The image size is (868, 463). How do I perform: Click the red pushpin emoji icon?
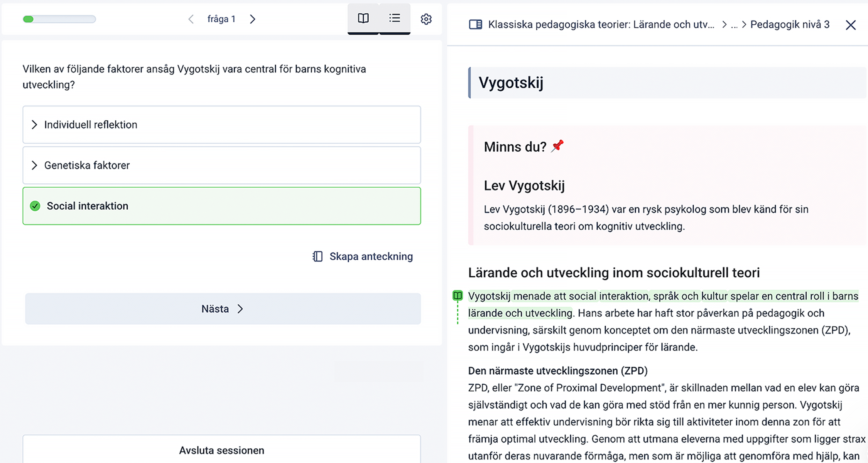coord(557,146)
